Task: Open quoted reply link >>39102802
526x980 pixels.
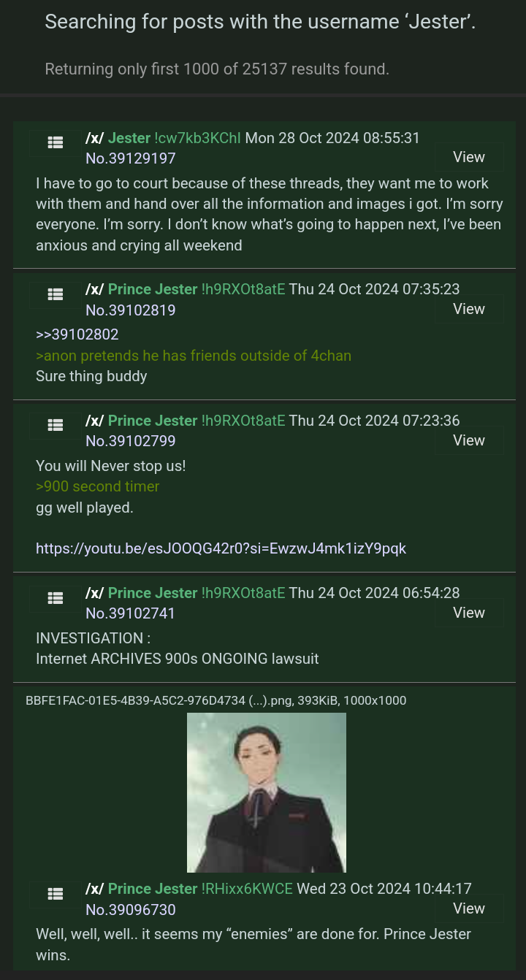Action: click(x=77, y=334)
